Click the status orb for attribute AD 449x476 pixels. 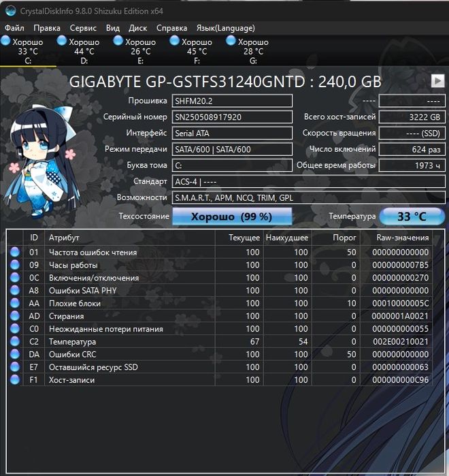tap(15, 316)
